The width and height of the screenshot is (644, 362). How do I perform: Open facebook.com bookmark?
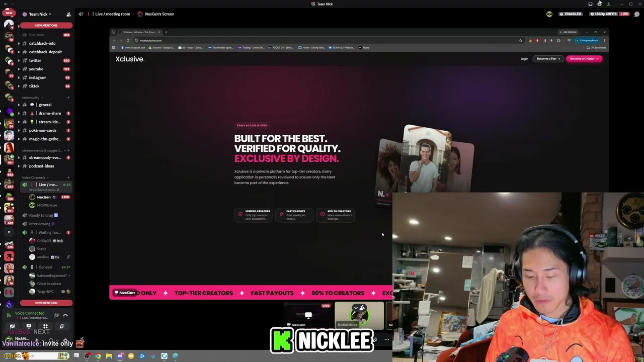click(133, 48)
